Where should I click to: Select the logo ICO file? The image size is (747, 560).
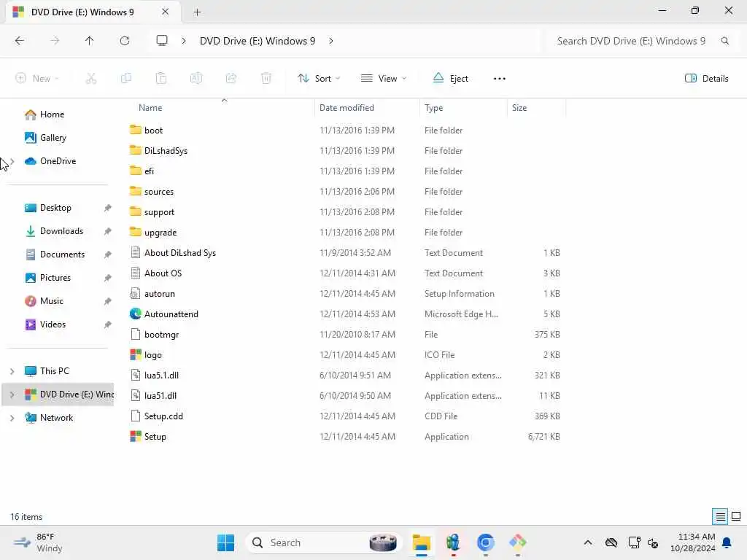point(145,355)
